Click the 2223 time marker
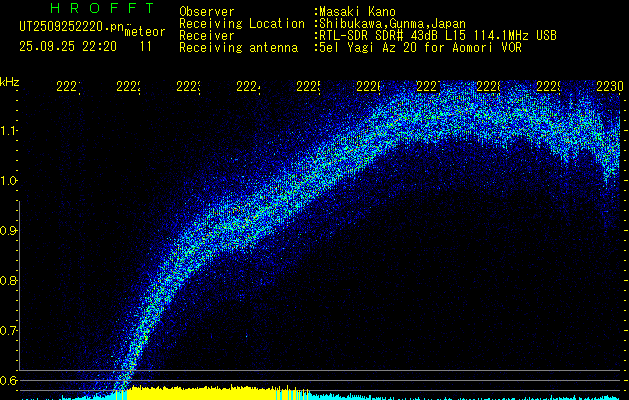 point(189,86)
